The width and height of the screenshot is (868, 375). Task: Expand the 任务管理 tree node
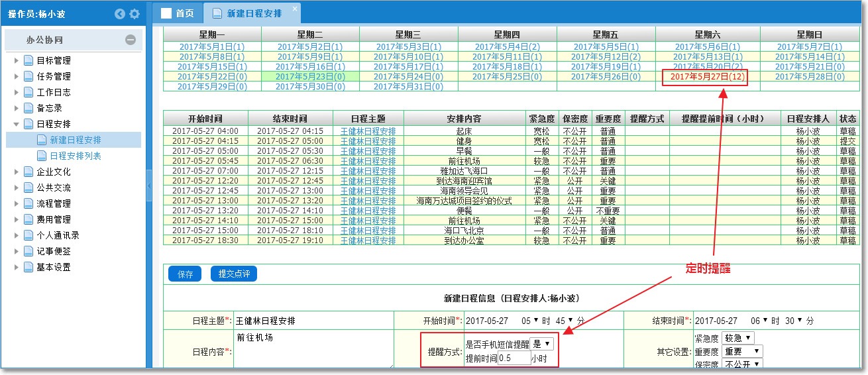[x=17, y=76]
